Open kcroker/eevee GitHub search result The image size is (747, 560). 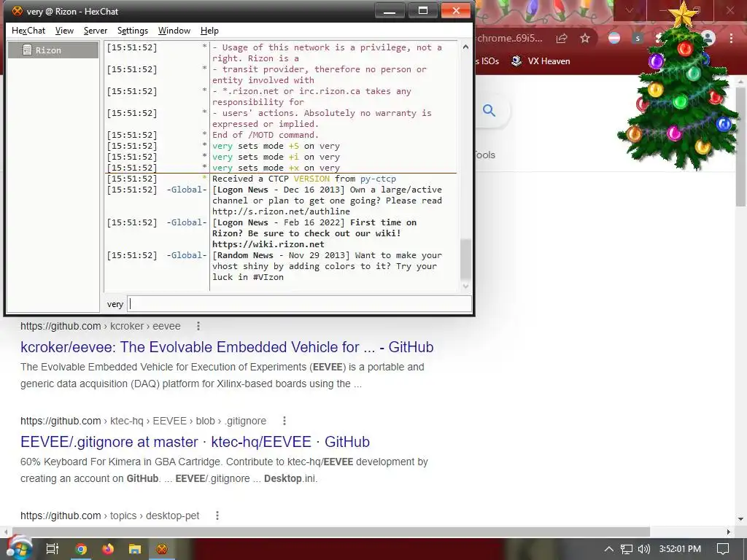tap(227, 347)
